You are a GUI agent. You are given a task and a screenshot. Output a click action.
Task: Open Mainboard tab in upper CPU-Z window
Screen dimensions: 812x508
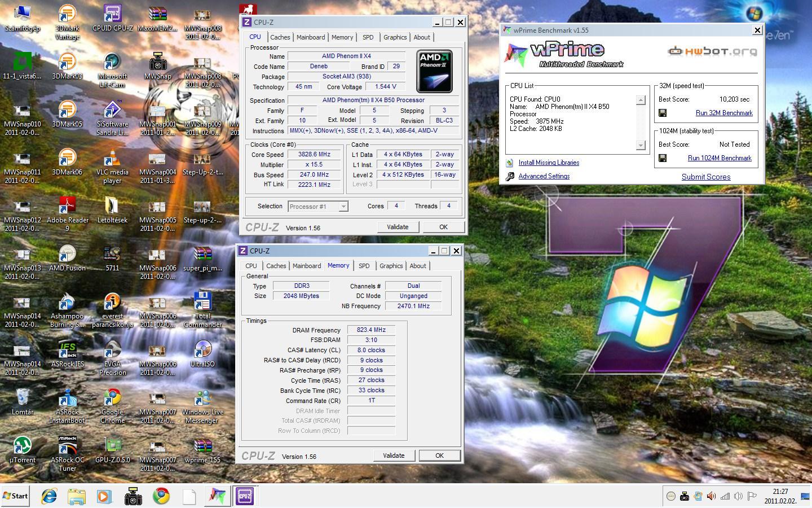tap(311, 37)
